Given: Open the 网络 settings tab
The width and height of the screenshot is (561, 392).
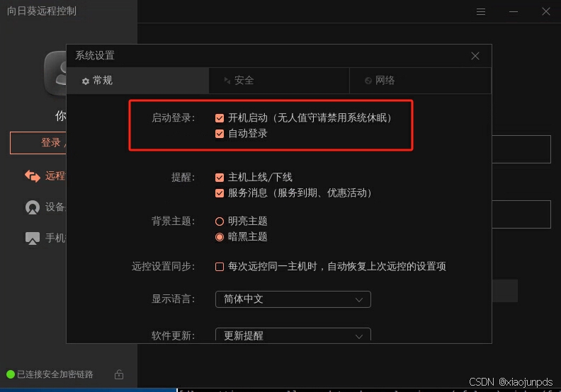Looking at the screenshot, I should pos(420,81).
